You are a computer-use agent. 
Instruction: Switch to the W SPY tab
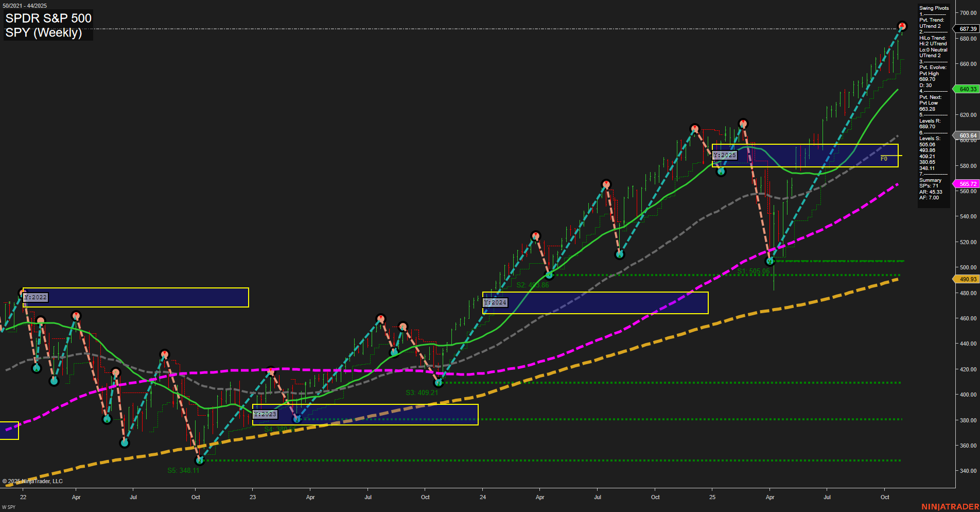(7, 506)
